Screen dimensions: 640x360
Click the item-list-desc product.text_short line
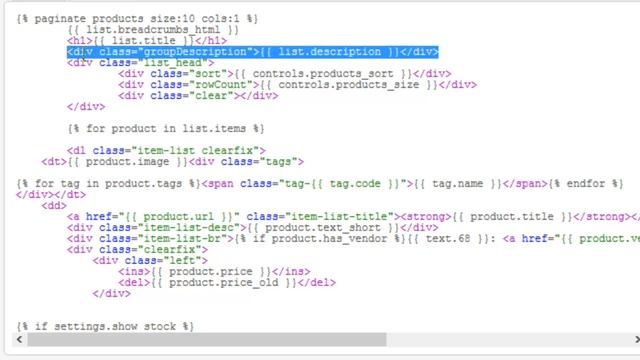coord(253,228)
